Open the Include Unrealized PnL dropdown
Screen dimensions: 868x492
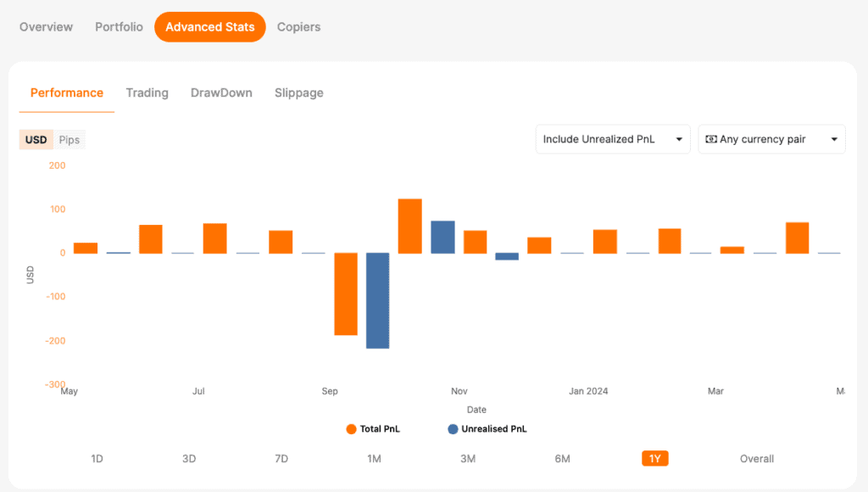coord(613,139)
